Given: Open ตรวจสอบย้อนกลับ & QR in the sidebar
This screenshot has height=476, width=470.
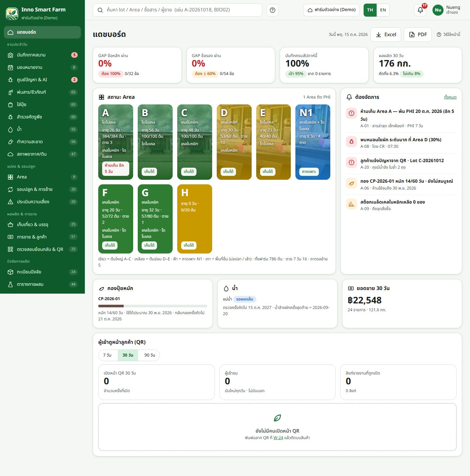Looking at the screenshot, I should pos(42,249).
